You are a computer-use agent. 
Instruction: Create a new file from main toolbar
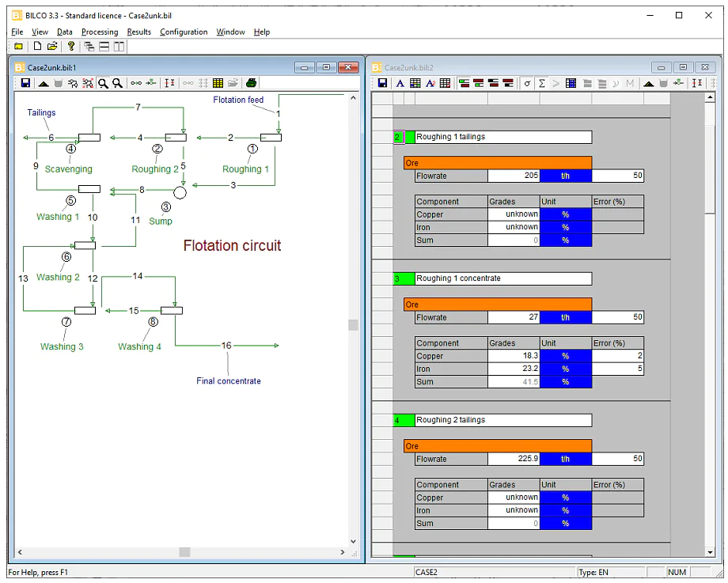pos(38,46)
